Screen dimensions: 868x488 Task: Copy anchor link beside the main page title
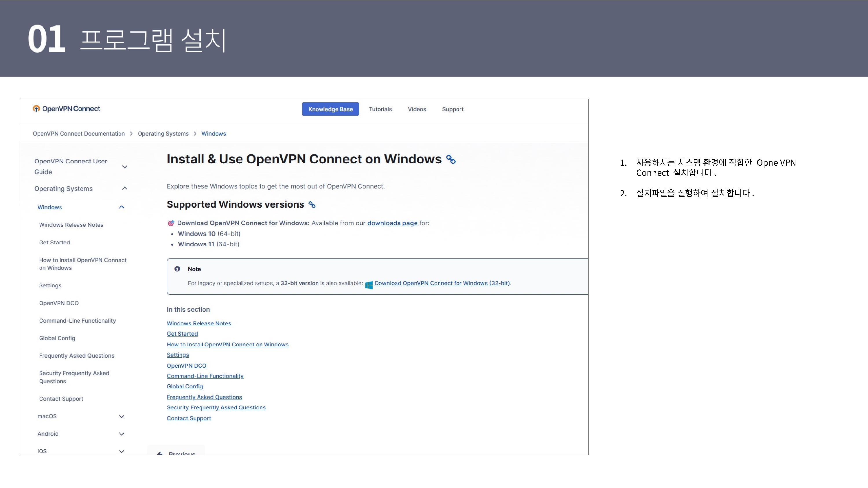point(451,159)
